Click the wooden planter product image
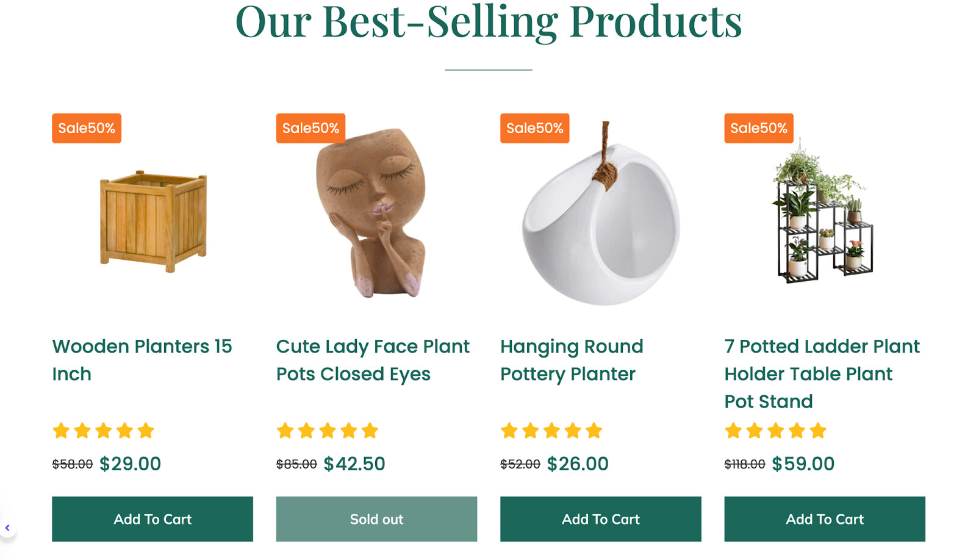The image size is (976, 560). (153, 221)
